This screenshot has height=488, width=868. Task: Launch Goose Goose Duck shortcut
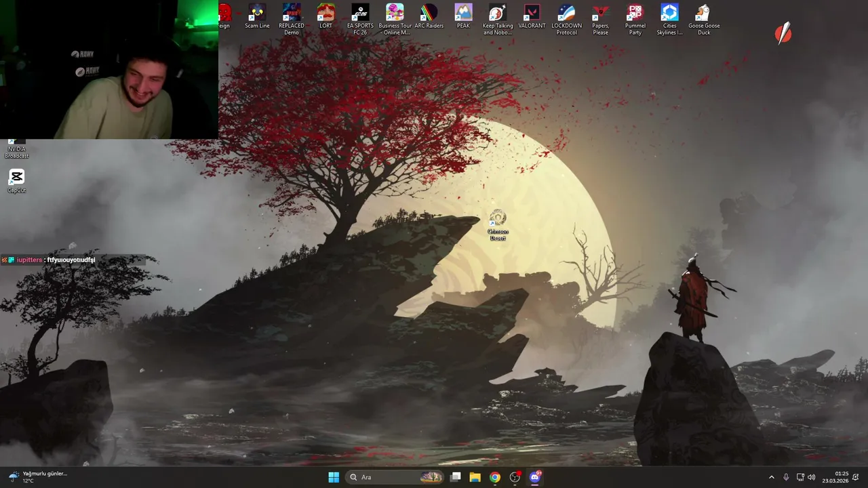pyautogui.click(x=704, y=20)
